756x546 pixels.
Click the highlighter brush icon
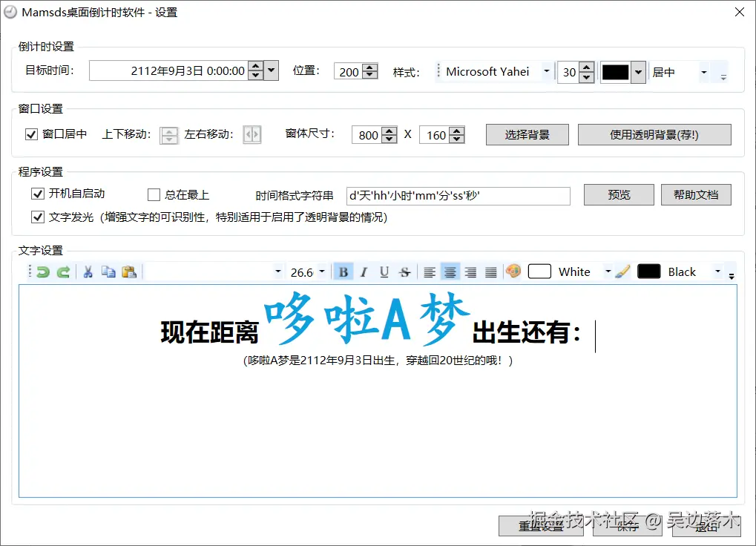pyautogui.click(x=622, y=272)
